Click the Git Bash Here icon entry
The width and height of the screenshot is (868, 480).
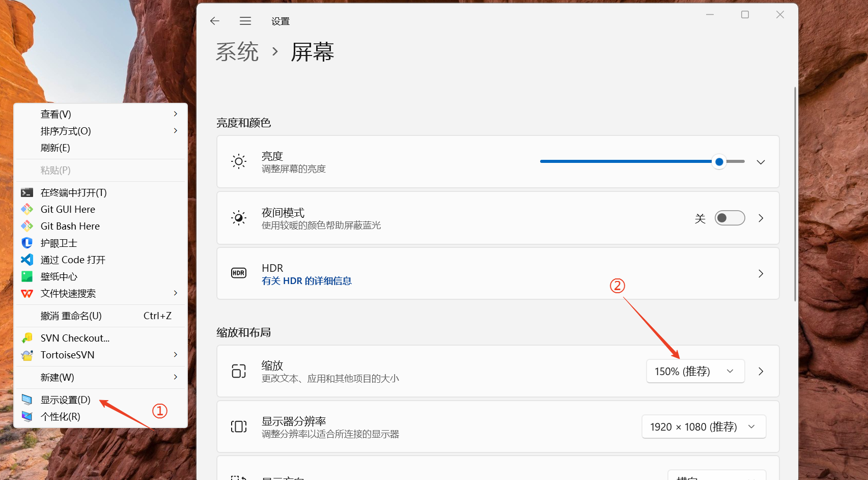coord(27,226)
